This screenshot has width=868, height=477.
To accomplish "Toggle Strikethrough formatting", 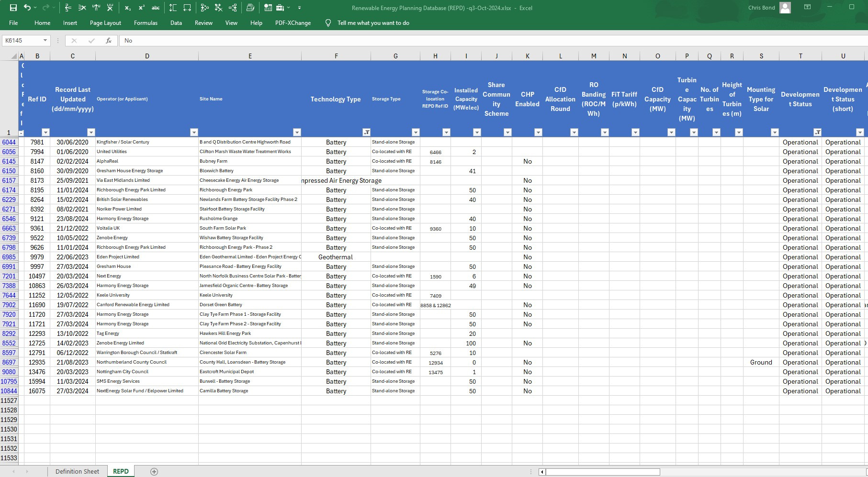I will point(156,8).
